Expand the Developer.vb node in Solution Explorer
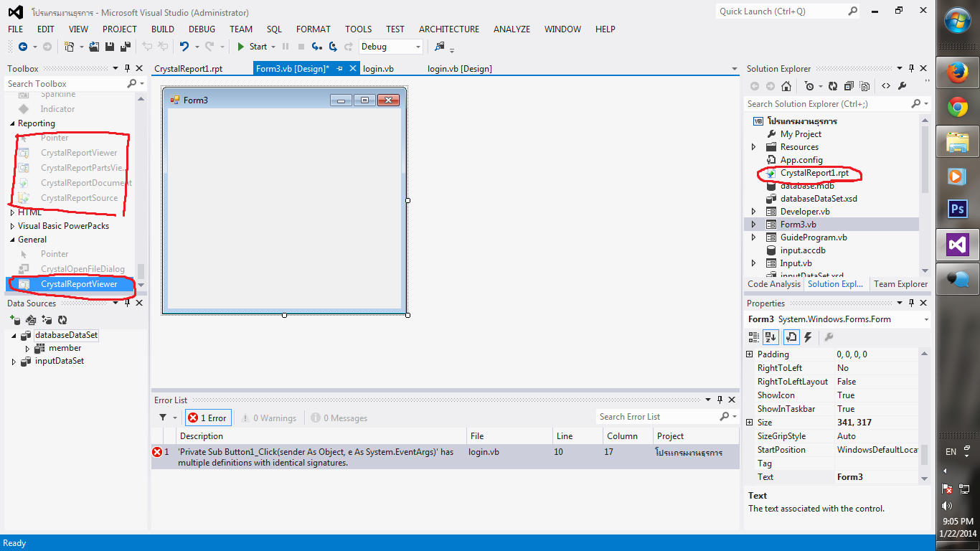The image size is (980, 551). pyautogui.click(x=753, y=212)
